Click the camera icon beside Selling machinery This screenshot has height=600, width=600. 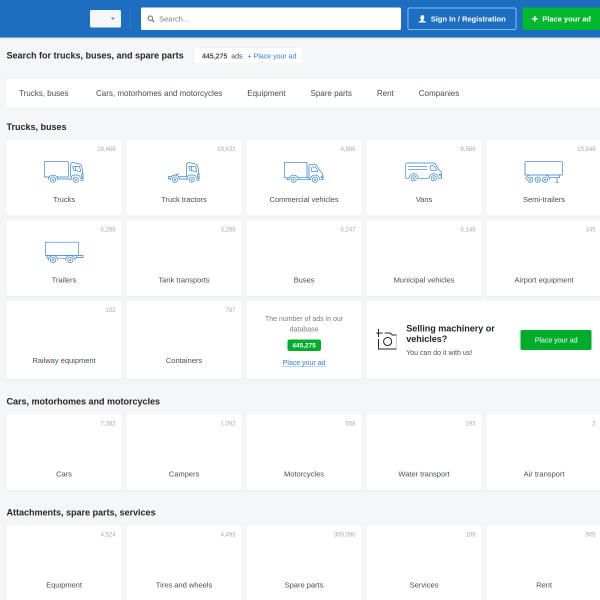click(x=386, y=339)
